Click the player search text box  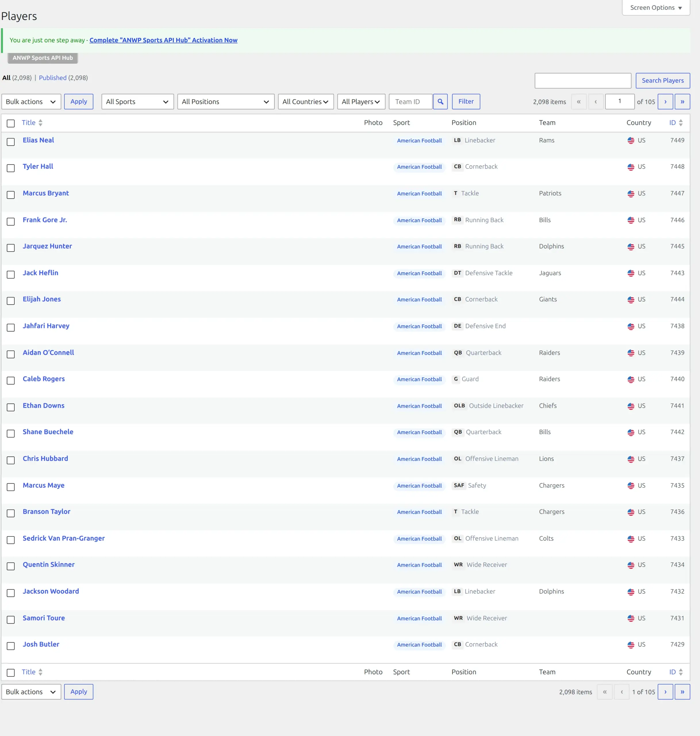pyautogui.click(x=583, y=80)
